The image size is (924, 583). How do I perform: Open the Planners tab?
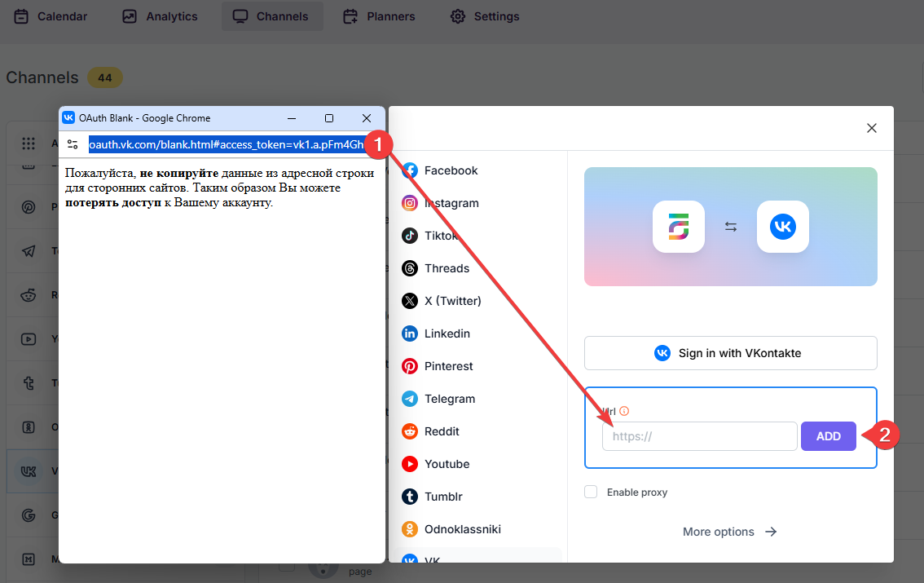tap(380, 16)
